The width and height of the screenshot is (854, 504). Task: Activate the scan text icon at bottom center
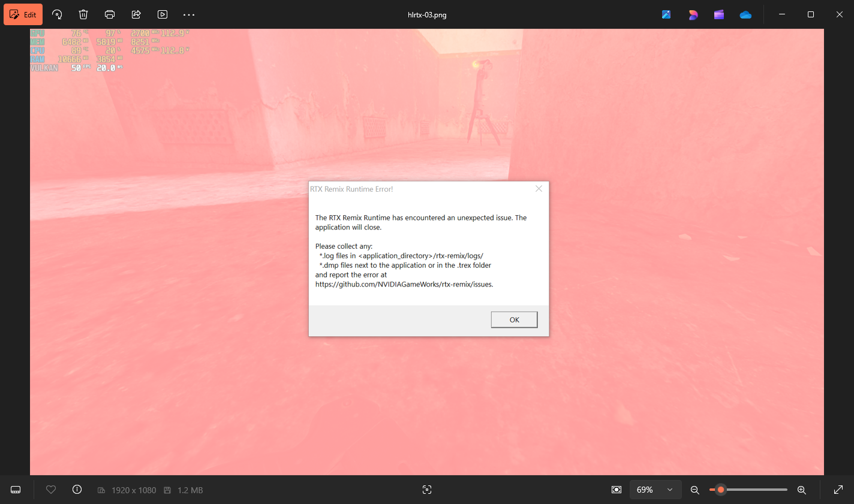pyautogui.click(x=427, y=490)
